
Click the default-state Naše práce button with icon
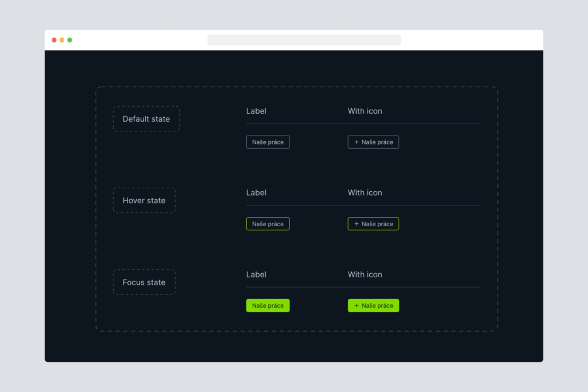tap(373, 142)
